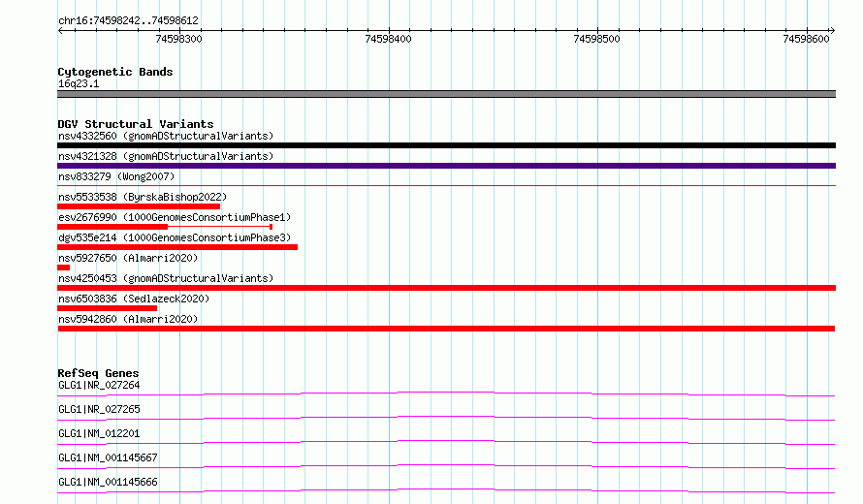The width and height of the screenshot is (863, 504).
Task: Select the red nsv5533538 variant bar
Action: 139,206
